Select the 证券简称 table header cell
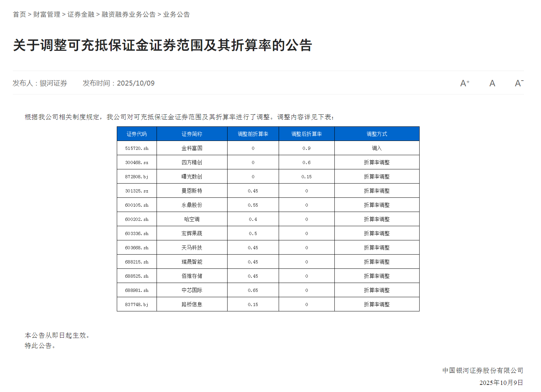The width and height of the screenshot is (541, 392). coord(192,134)
